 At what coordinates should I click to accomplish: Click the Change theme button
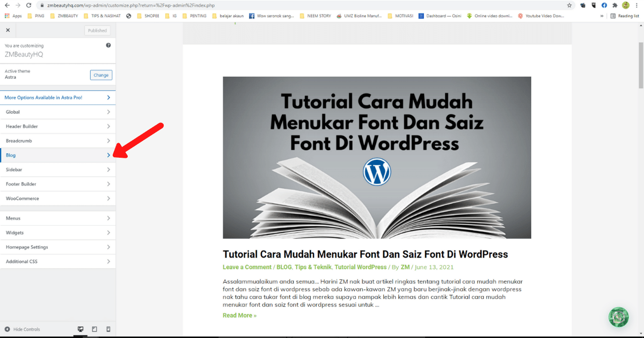pyautogui.click(x=101, y=75)
